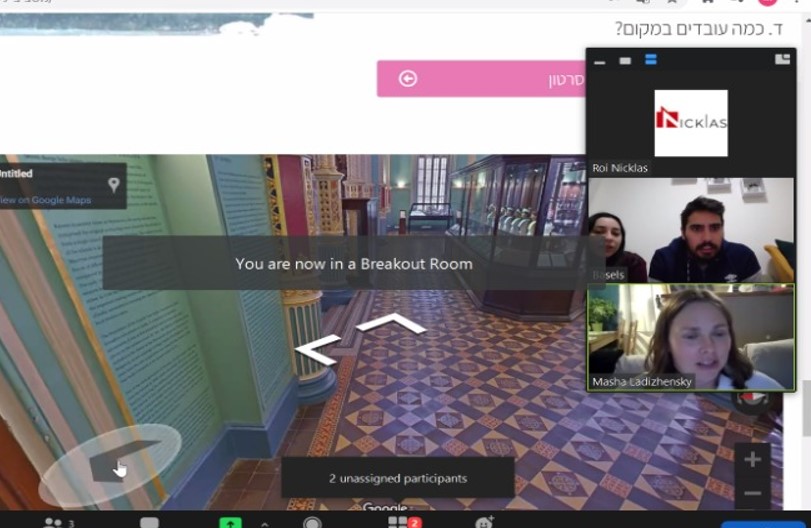Switch video panel to single-speaker thumbnail view
The height and width of the screenshot is (528, 811).
coord(625,61)
